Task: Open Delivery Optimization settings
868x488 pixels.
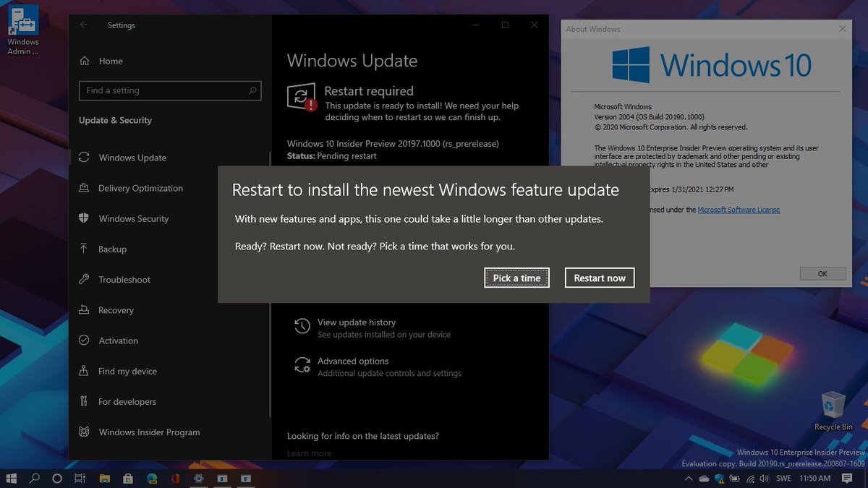Action: click(170, 188)
